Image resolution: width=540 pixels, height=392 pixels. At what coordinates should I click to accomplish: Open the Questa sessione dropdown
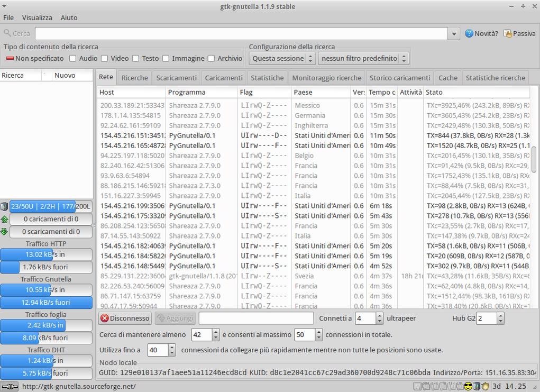282,59
